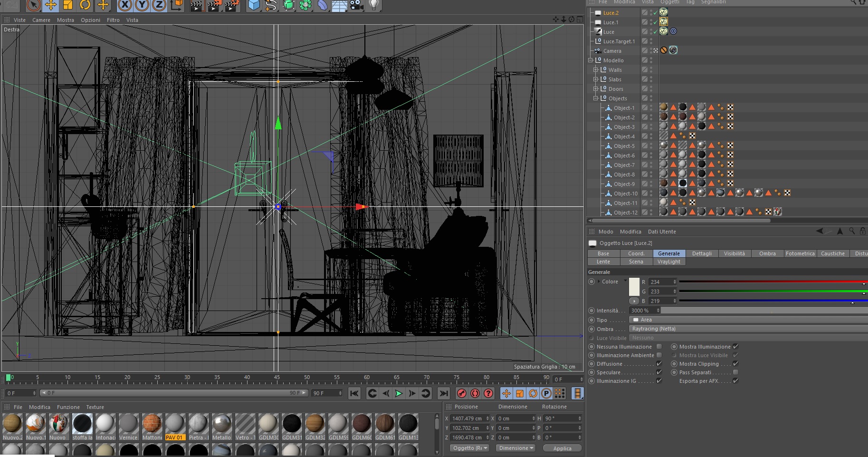The height and width of the screenshot is (457, 868).
Task: Enable the Nessuna Illuminazione checkbox
Action: pyautogui.click(x=659, y=347)
